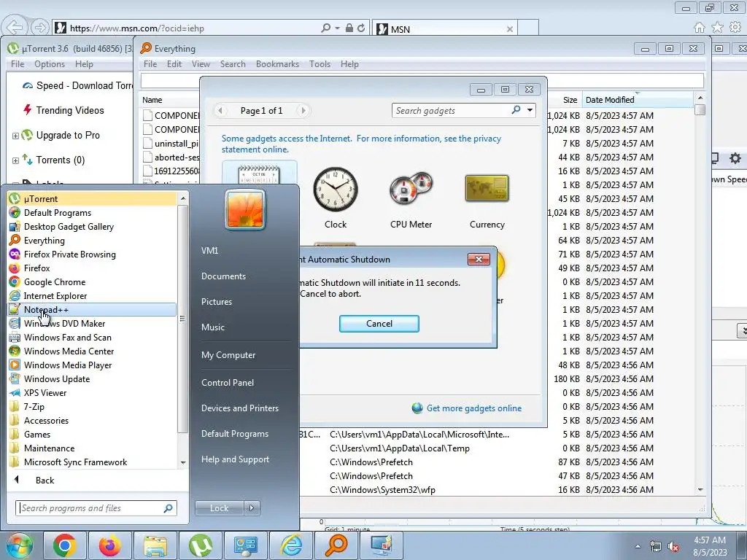This screenshot has width=747, height=560.
Task: Open Everything's Edit menu
Action: (x=174, y=64)
